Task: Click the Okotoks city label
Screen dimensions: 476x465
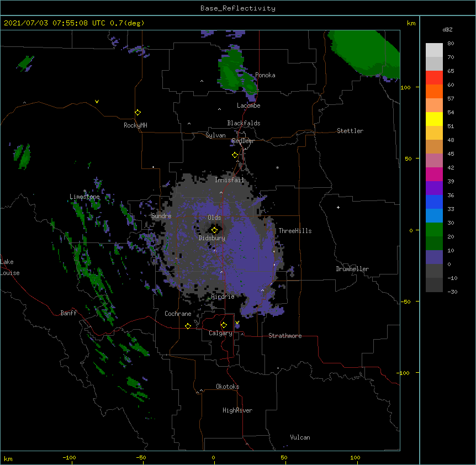Action: (228, 387)
